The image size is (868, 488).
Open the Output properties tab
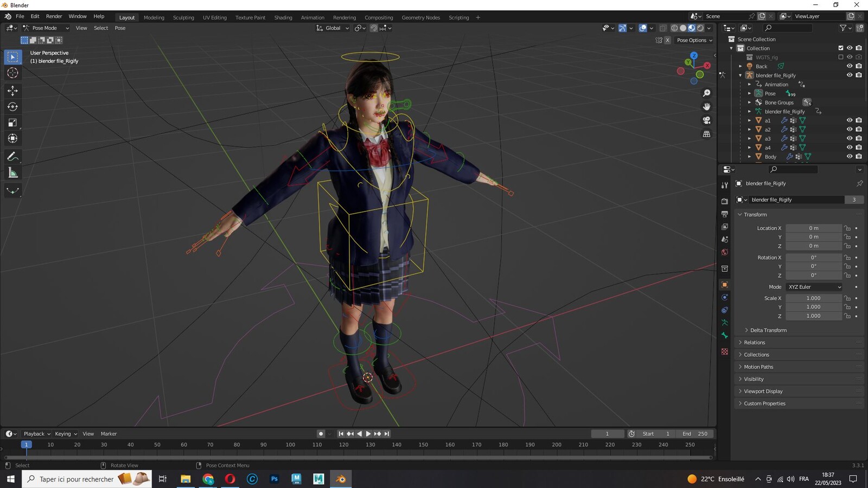click(x=724, y=214)
